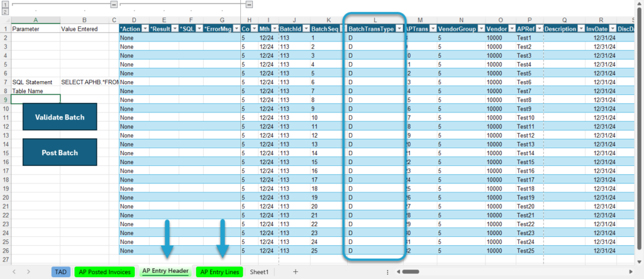Open the AP Posted Invoices sheet tab

click(x=106, y=271)
